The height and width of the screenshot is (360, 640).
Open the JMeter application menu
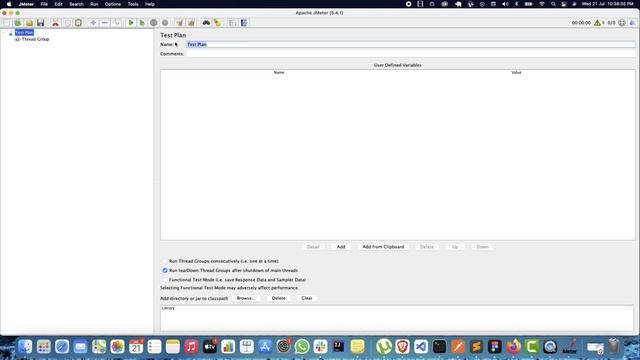pos(26,4)
